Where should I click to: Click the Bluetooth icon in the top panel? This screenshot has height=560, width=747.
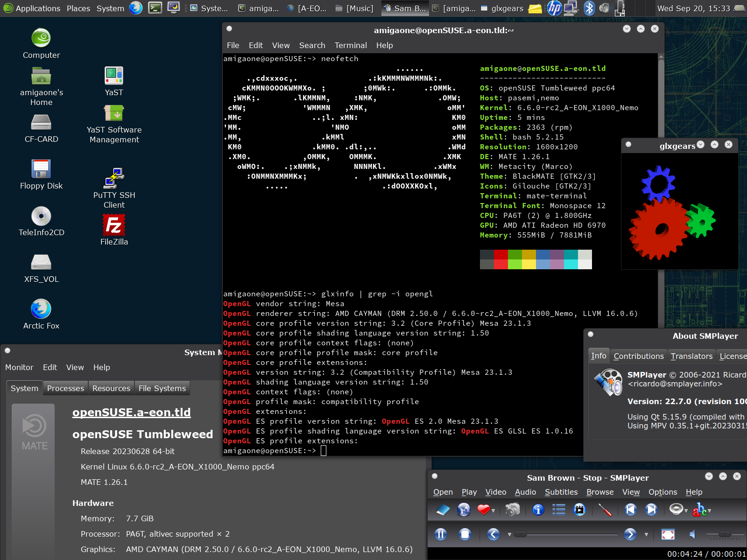point(589,8)
